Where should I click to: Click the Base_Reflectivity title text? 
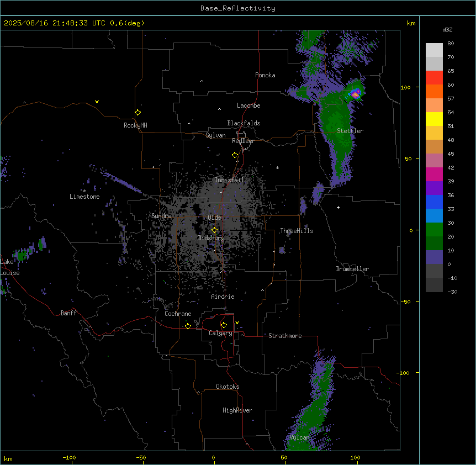[x=238, y=8]
